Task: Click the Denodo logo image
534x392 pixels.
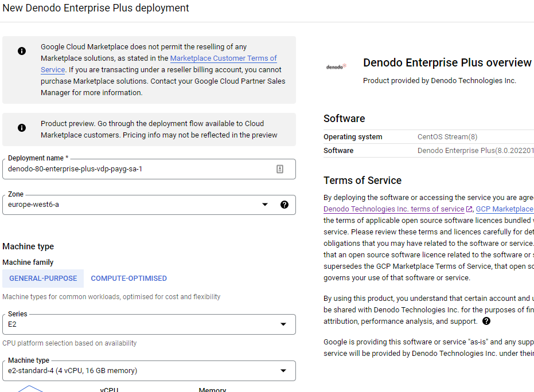Action: (336, 66)
